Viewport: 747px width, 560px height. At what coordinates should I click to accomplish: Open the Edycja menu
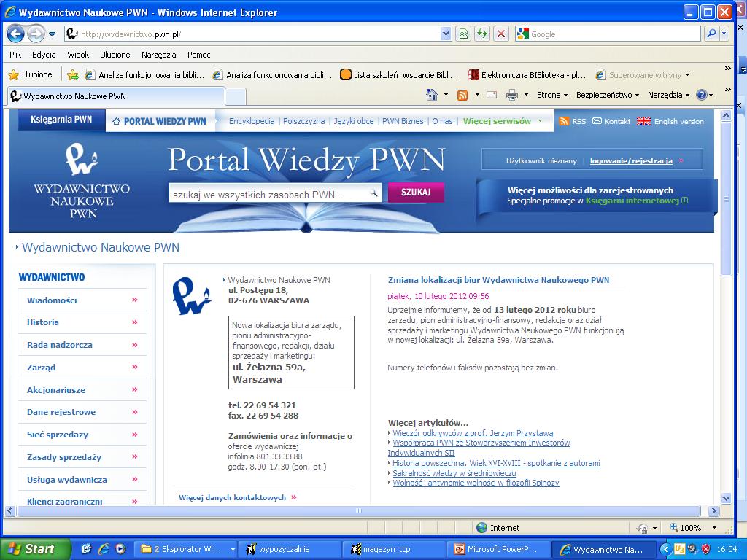point(44,55)
